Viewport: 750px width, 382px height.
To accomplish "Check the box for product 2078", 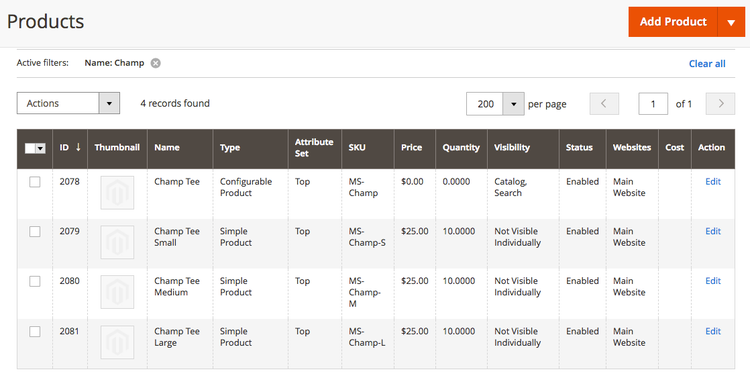I will pyautogui.click(x=35, y=182).
